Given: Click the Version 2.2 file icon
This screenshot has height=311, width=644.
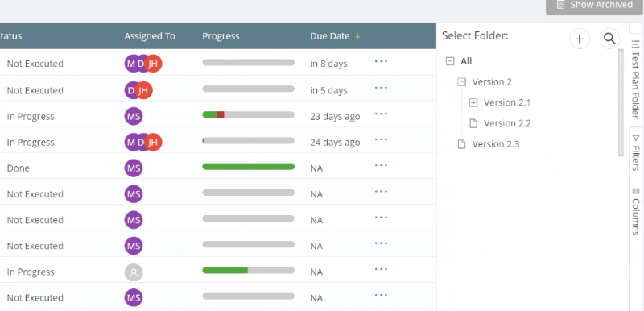Looking at the screenshot, I should (x=473, y=123).
